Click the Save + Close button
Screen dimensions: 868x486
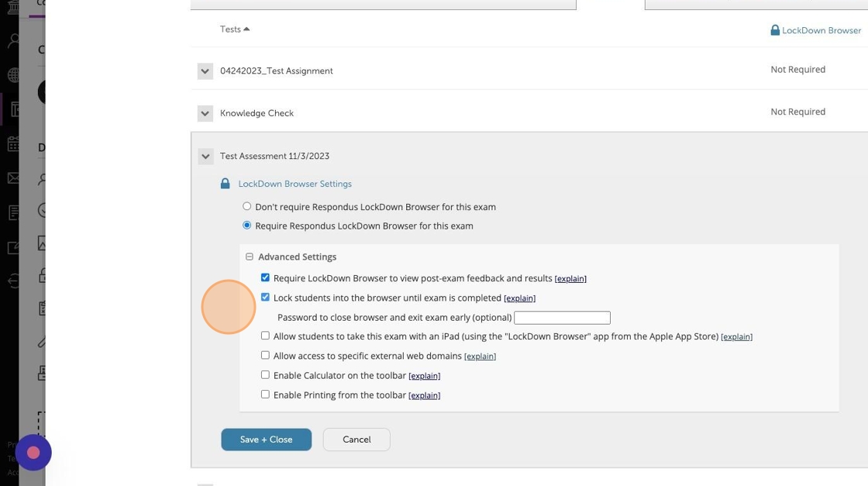[266, 439]
